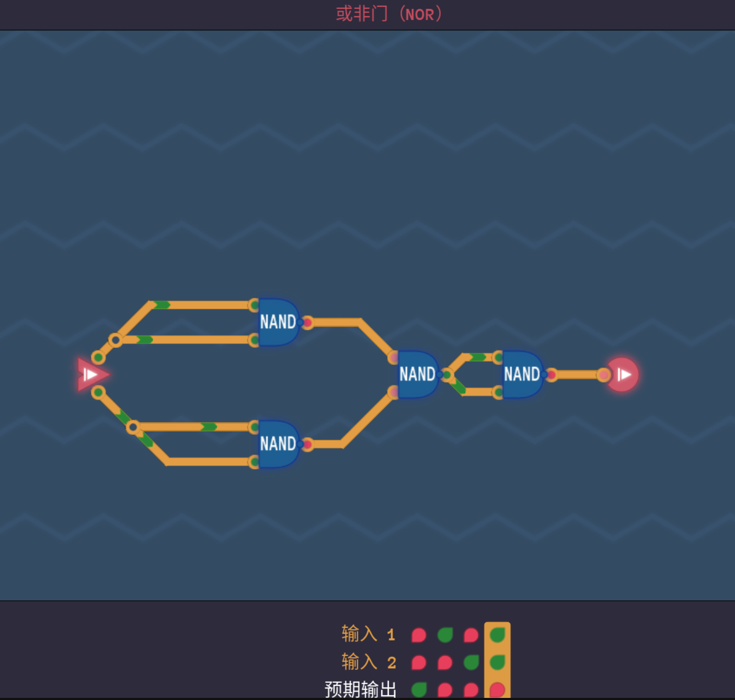Viewport: 735px width, 700px height.
Task: Select the middle NAND gate
Action: pos(417,374)
